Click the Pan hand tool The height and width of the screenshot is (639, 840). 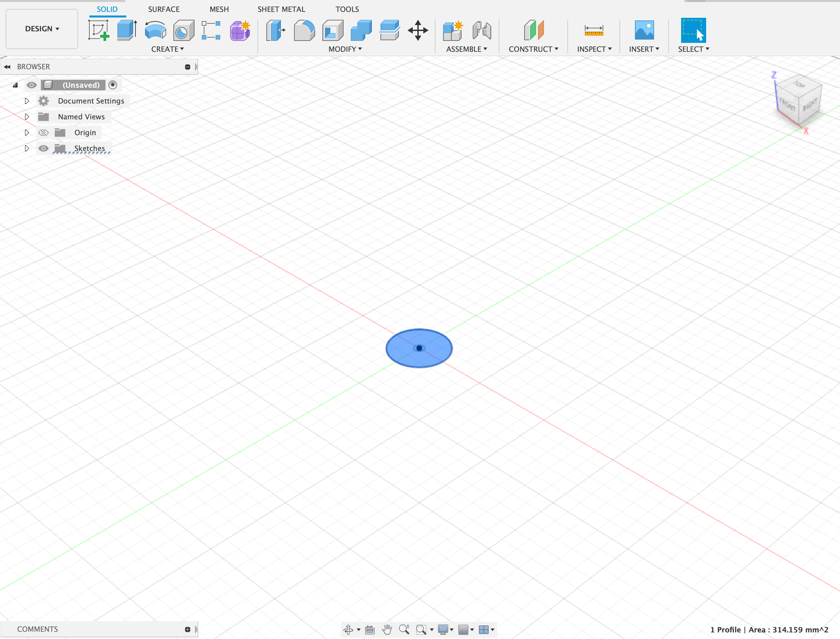pos(387,629)
